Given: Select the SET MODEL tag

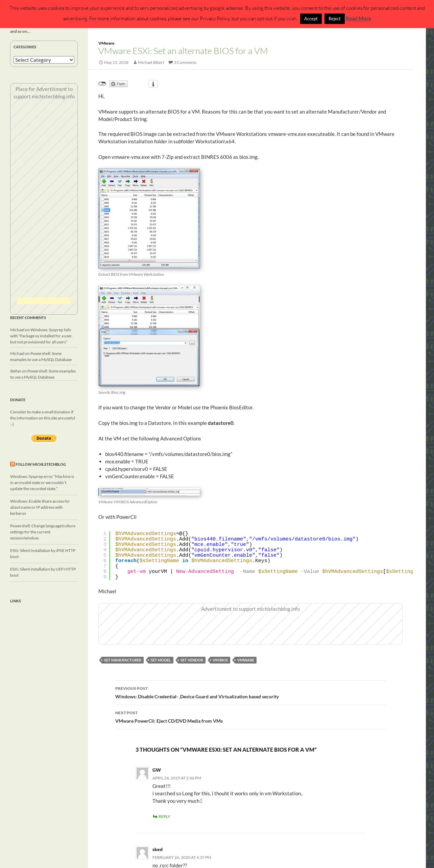Looking at the screenshot, I should [x=160, y=660].
